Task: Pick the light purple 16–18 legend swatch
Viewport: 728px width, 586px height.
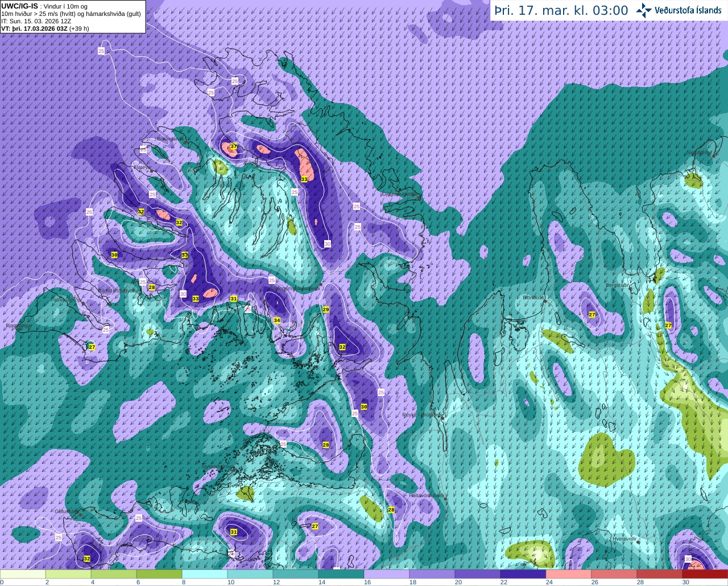Action: 387,574
